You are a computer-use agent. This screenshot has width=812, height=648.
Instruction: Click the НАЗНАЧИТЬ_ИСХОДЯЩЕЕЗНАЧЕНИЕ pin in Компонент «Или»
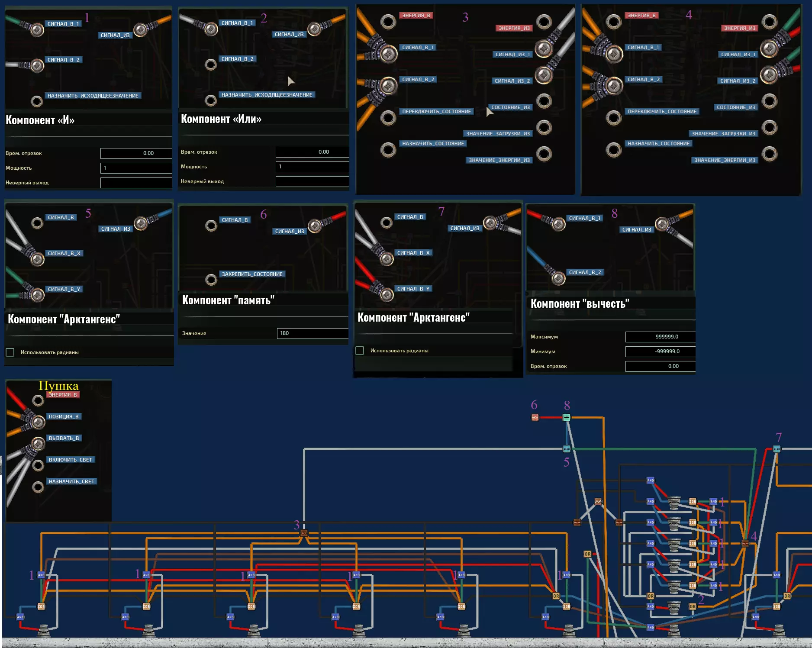click(211, 100)
